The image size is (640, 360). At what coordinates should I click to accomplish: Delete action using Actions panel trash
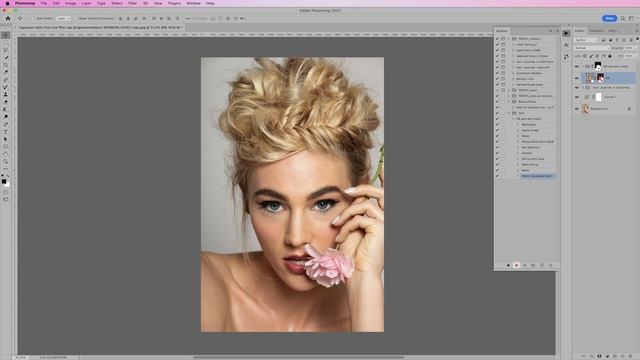(550, 265)
